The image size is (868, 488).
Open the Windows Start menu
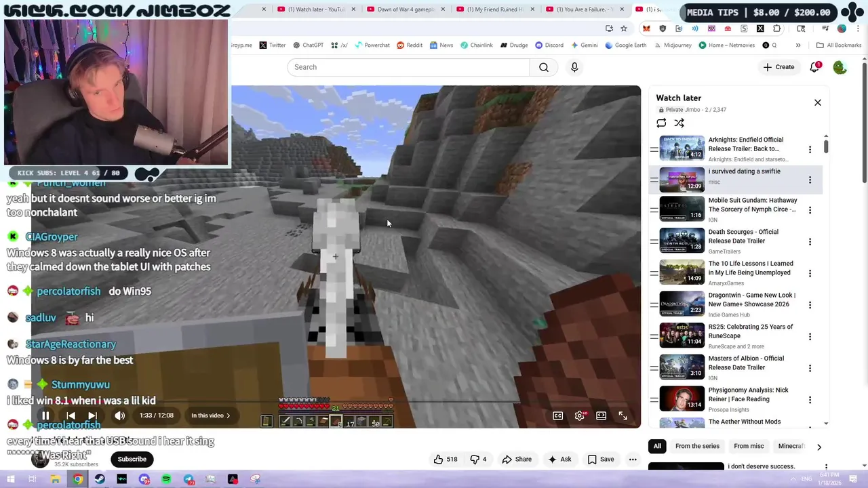[x=11, y=479]
